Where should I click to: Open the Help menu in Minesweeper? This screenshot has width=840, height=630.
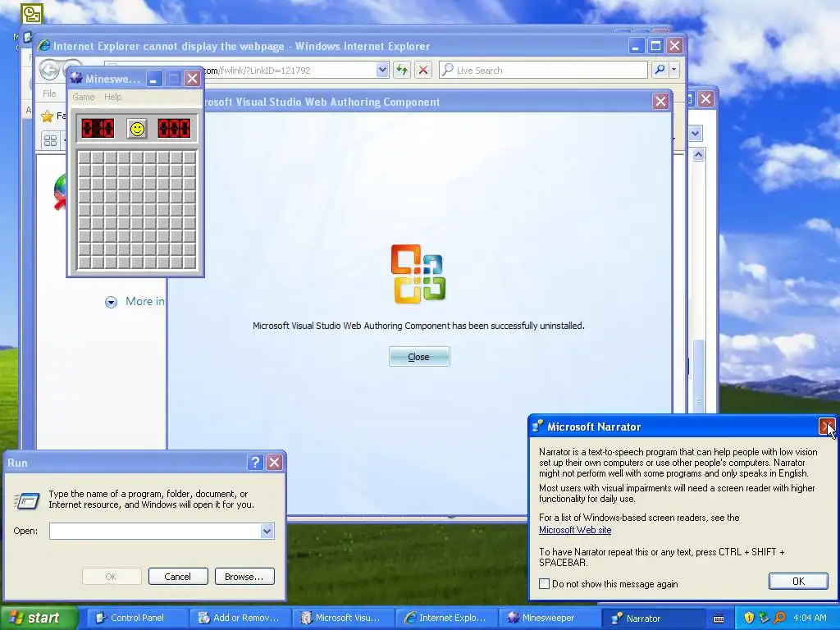point(112,97)
